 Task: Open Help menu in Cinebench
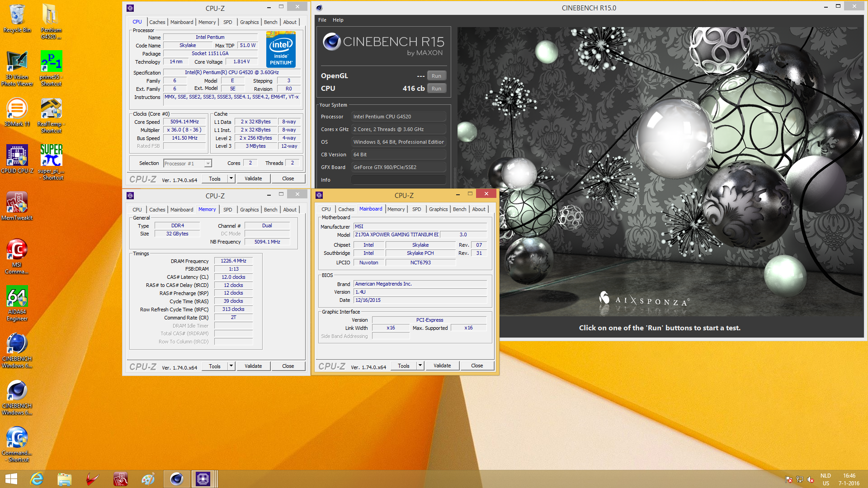point(338,20)
